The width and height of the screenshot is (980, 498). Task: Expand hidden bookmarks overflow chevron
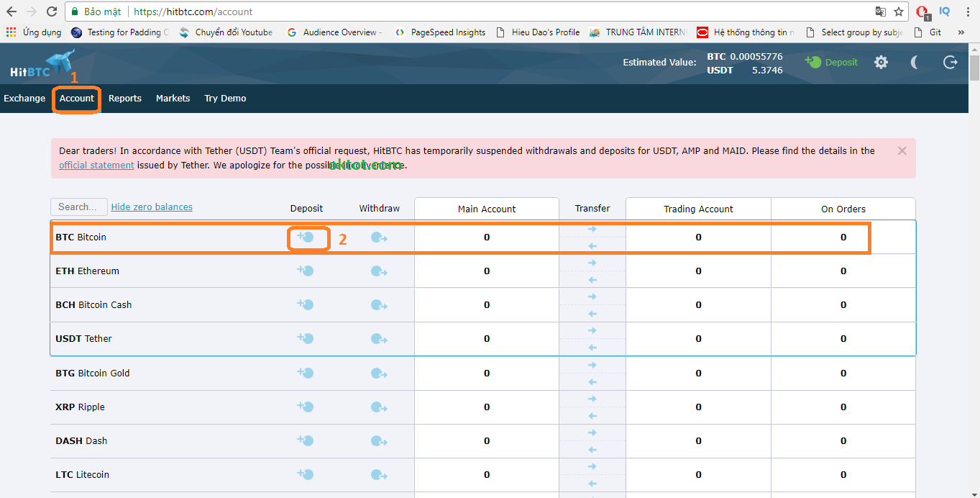point(961,32)
